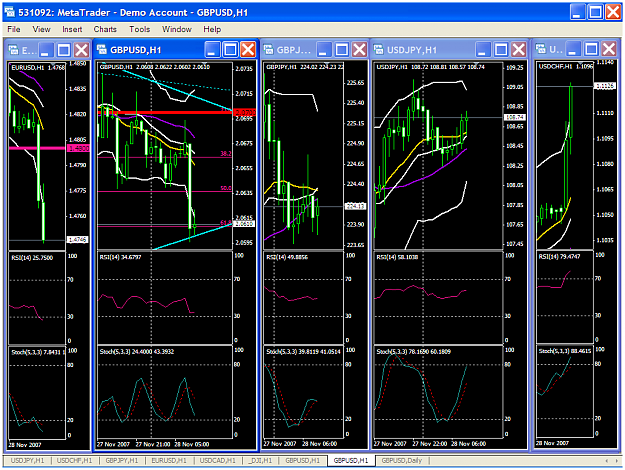The width and height of the screenshot is (625, 470).
Task: Click the RSI(14) 25.7500 label in EURUSD chart
Action: tap(32, 258)
